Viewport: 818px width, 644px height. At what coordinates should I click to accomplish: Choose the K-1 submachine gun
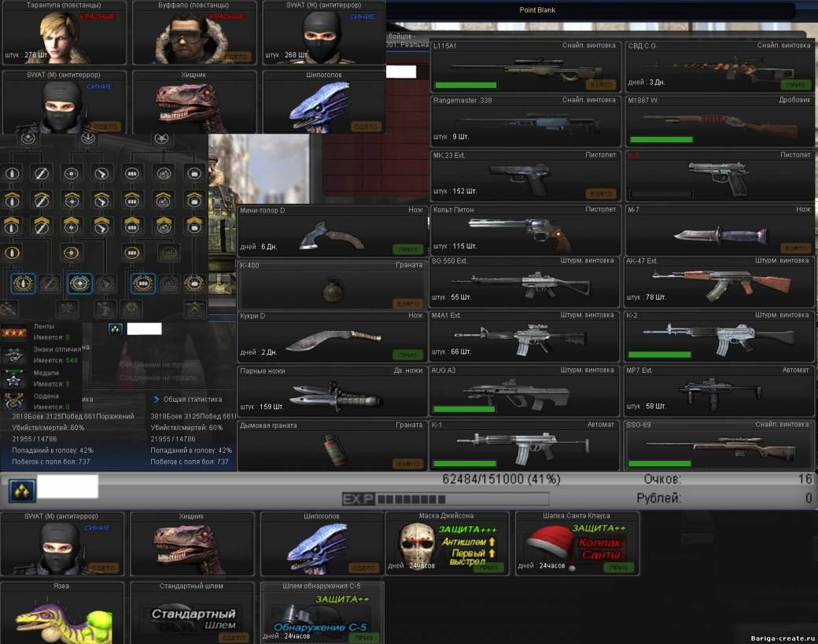point(525,445)
